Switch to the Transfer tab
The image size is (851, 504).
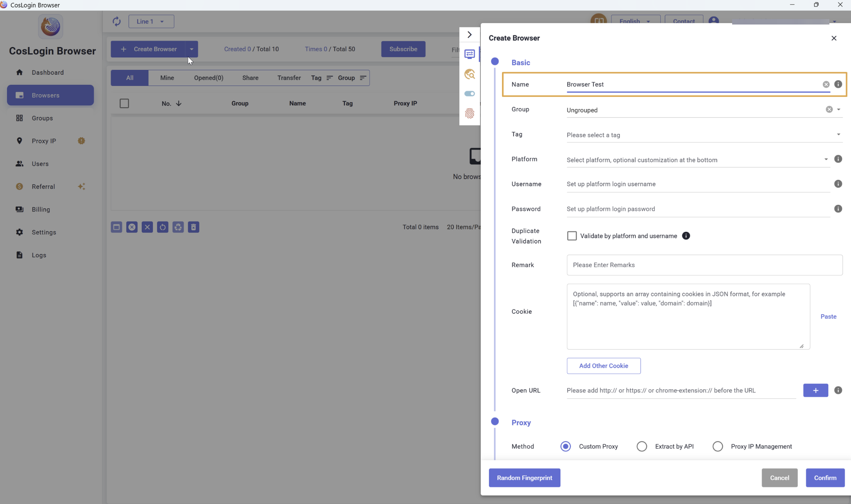289,78
